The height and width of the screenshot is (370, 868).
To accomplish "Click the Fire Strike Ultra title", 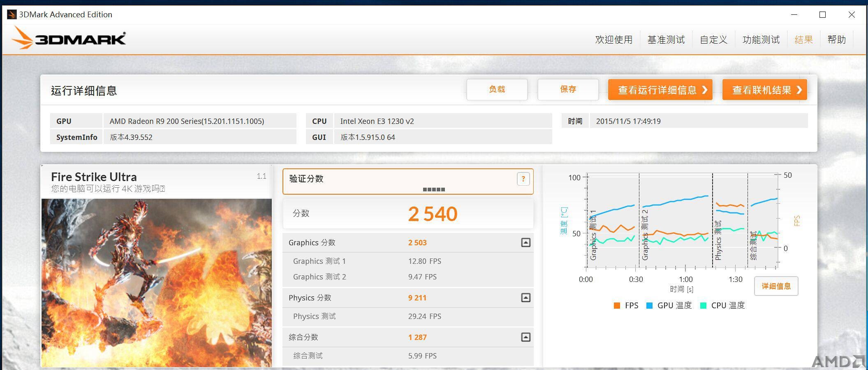I will 94,177.
